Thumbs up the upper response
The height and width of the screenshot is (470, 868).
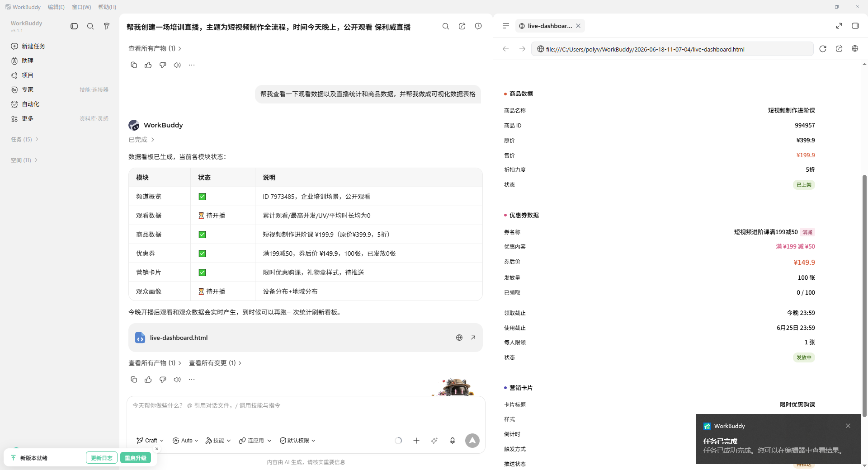click(148, 65)
